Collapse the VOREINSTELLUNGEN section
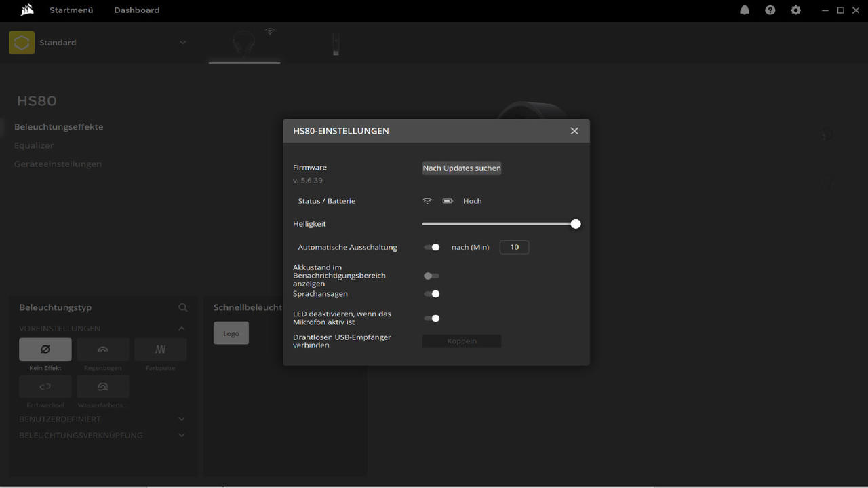The width and height of the screenshot is (868, 488). pos(182,329)
